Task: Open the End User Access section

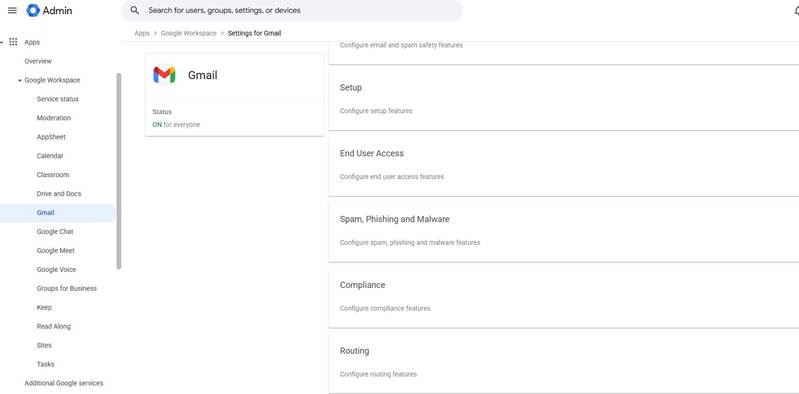Action: tap(564, 164)
